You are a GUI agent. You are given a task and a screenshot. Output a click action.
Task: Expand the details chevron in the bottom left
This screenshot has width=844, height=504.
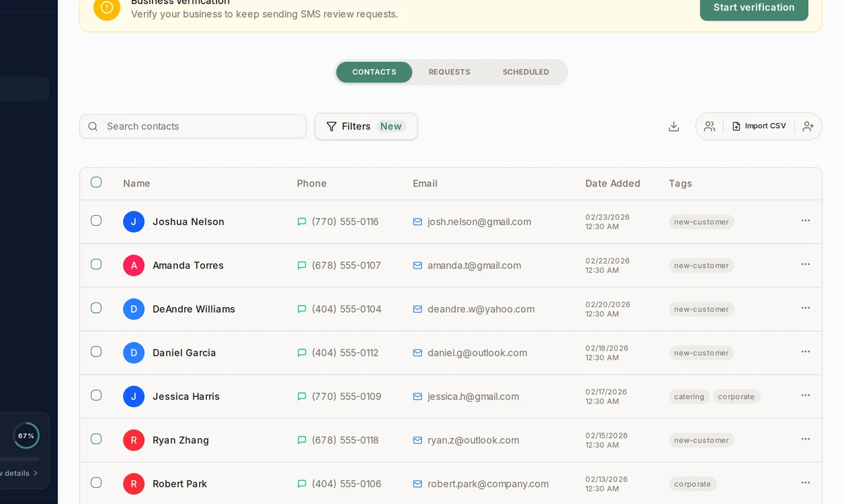tap(37, 472)
